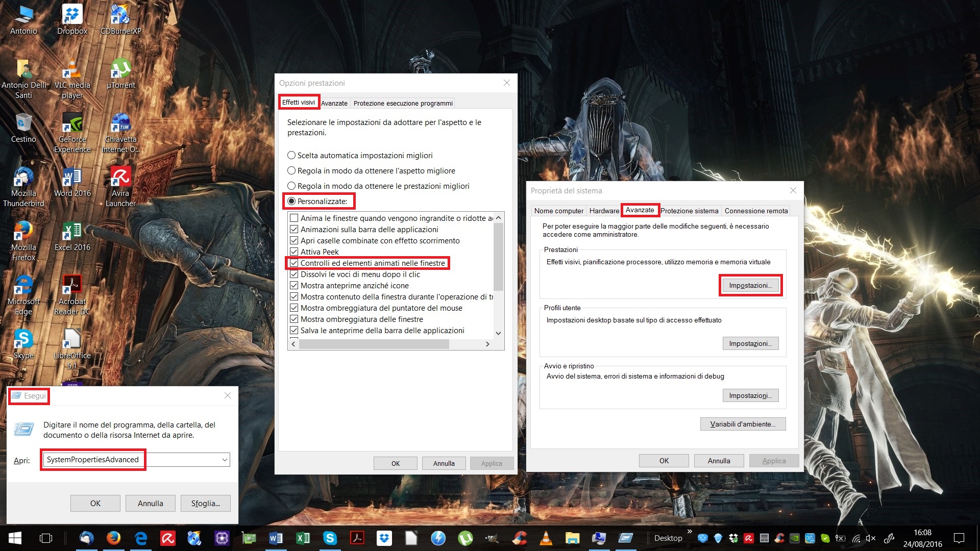
Task: Uncheck Mostra ombreggiatura delle finestre
Action: click(x=294, y=319)
